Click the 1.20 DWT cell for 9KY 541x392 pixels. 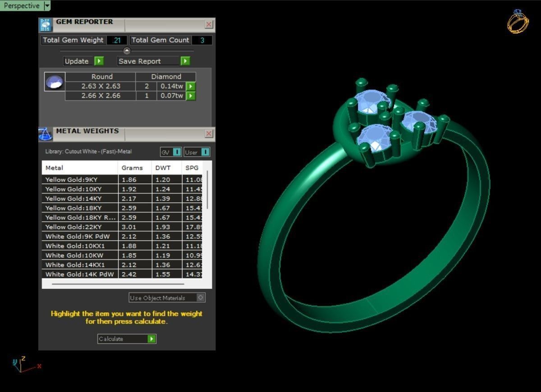(167, 179)
